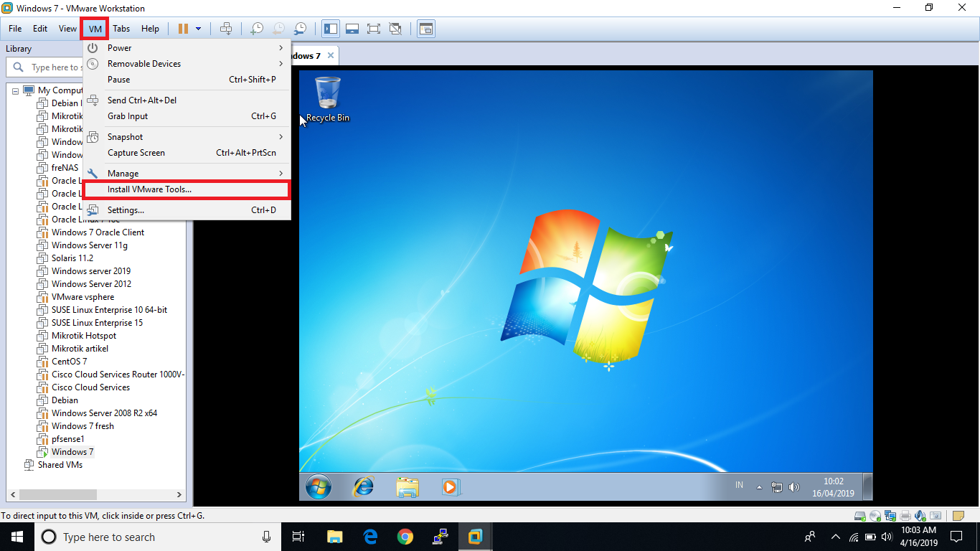980x551 pixels.
Task: Select Windows 7 Oracle Client in library
Action: (x=98, y=232)
